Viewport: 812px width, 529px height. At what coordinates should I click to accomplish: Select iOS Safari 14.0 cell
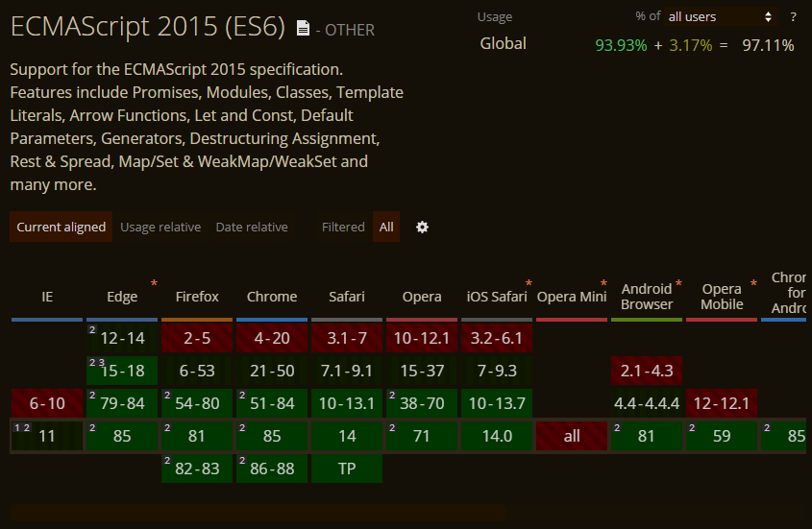[497, 436]
